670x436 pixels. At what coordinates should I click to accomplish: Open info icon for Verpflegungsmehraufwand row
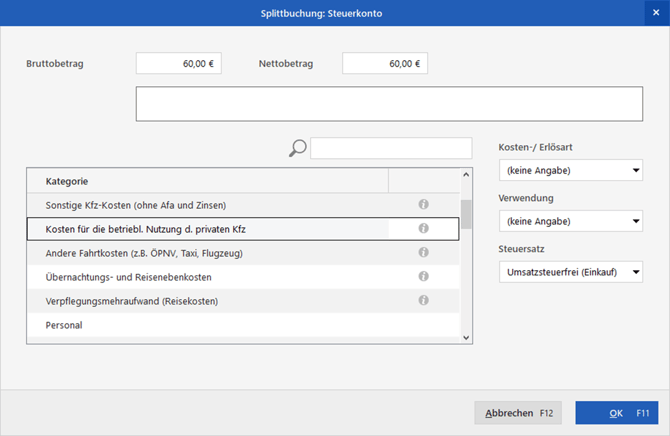pos(423,300)
